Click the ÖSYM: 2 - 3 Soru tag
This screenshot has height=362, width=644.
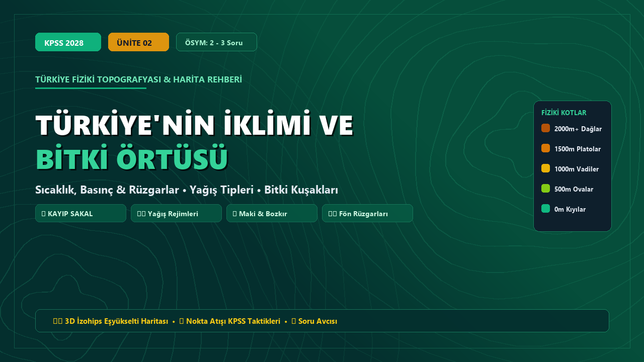pos(216,42)
